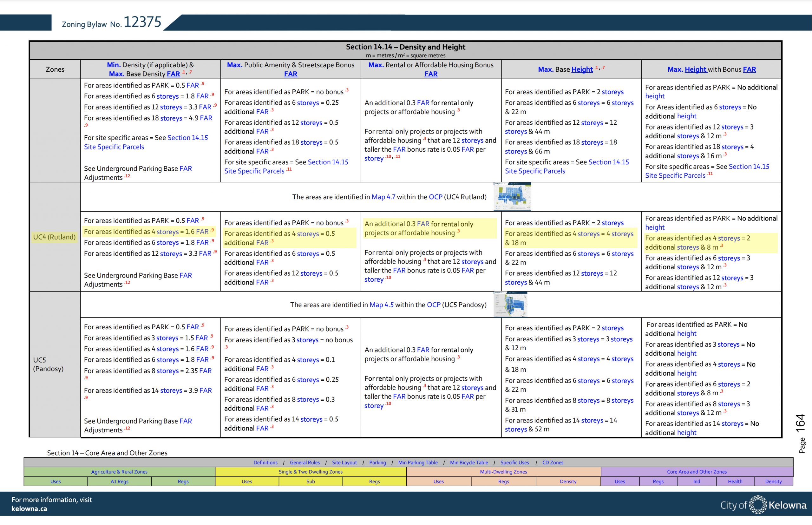Select the Multi-Dwelling Zones tab

(x=503, y=472)
